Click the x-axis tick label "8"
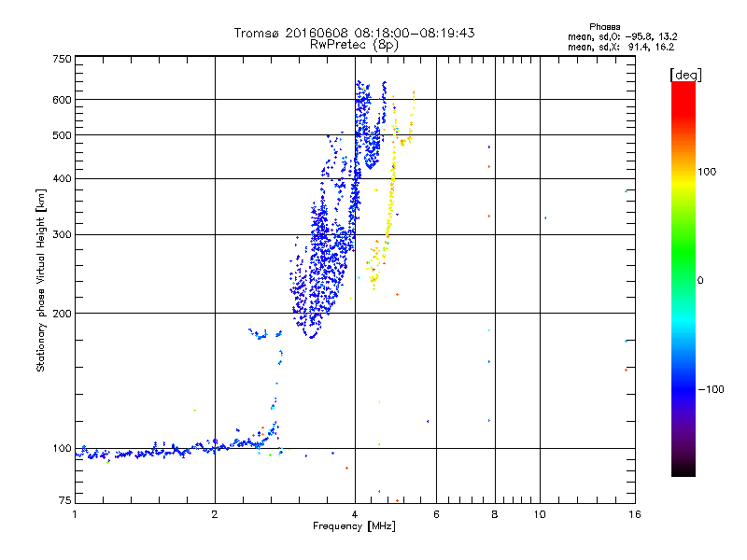Screen dimensions: 747x560 [495, 514]
